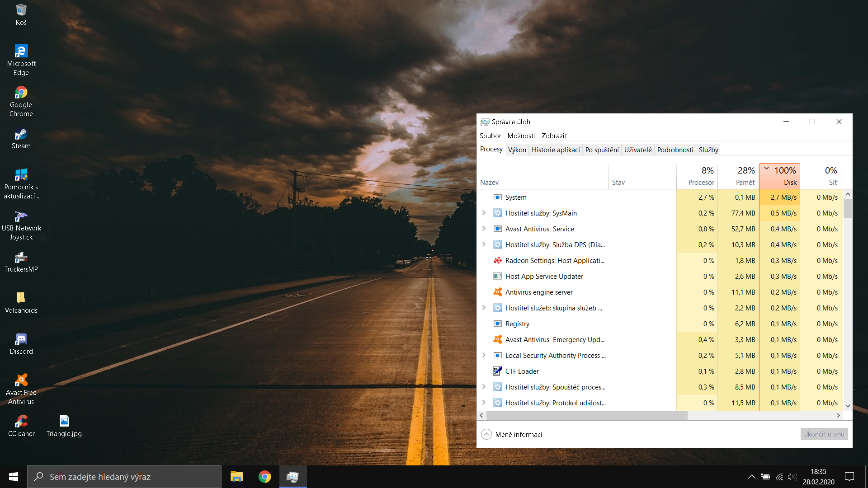
Task: Collapse view with Méně informací
Action: (512, 434)
